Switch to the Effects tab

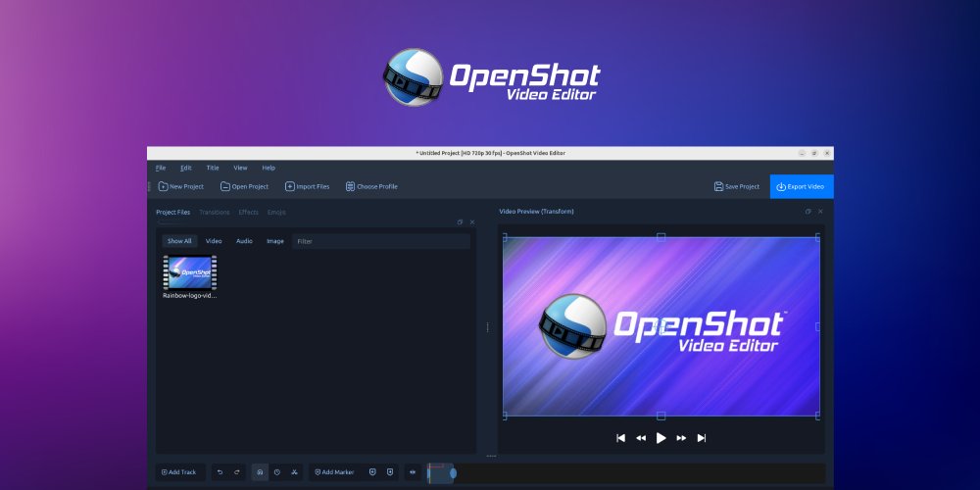click(x=248, y=212)
